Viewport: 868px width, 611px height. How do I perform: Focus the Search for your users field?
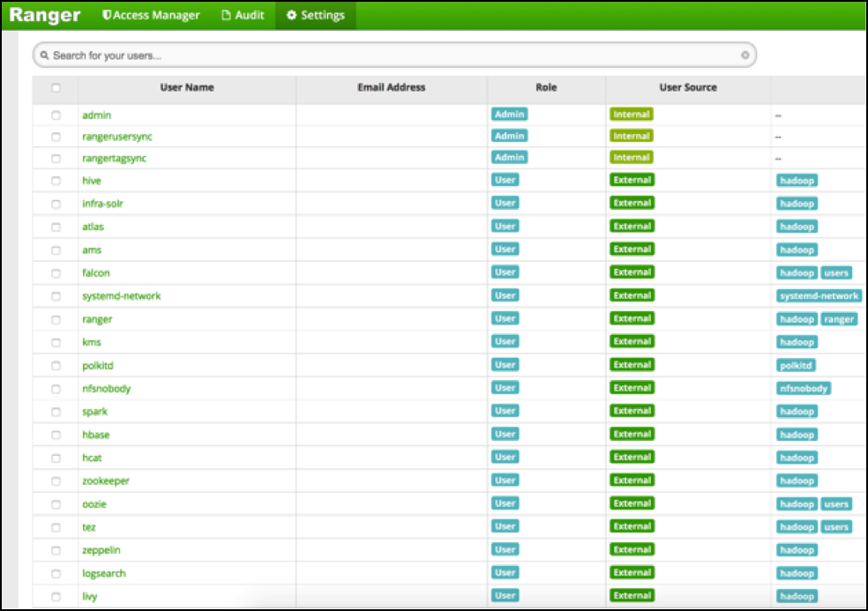point(388,56)
